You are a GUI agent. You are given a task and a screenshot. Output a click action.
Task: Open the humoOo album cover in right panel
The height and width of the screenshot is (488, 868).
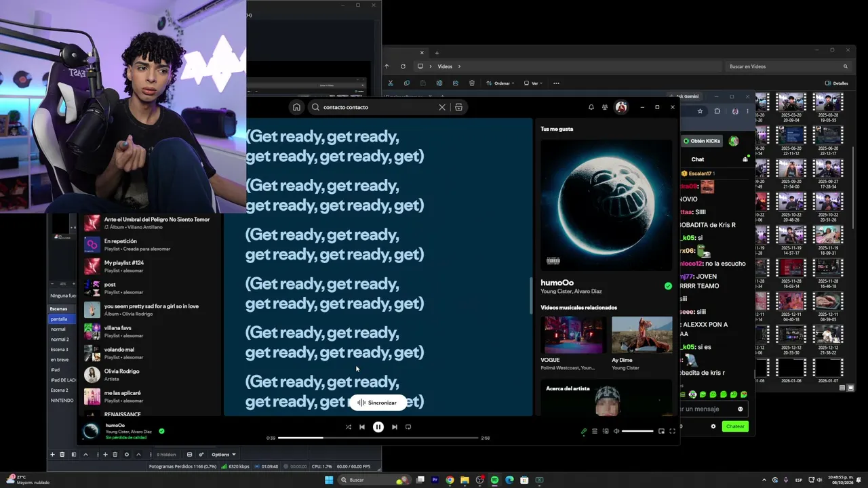click(606, 205)
